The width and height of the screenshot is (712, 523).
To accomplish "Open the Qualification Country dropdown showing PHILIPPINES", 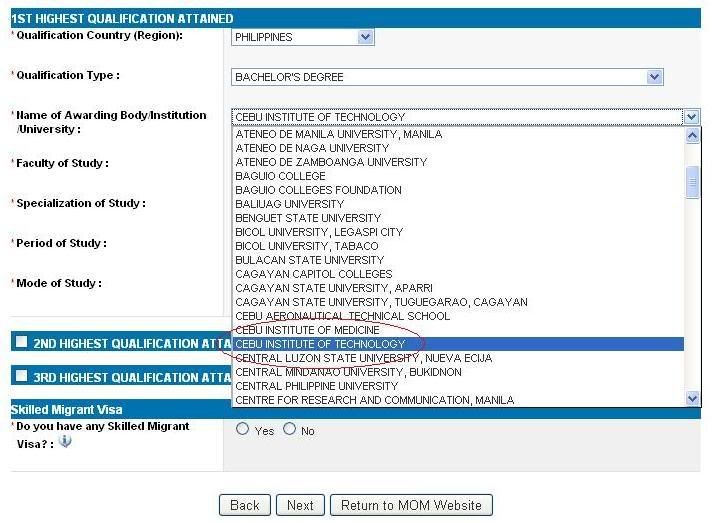I will [302, 37].
